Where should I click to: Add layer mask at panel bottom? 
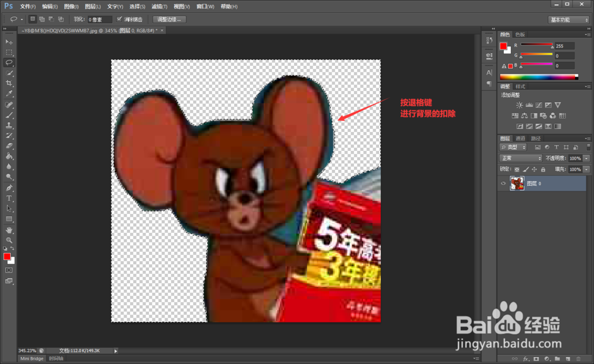536,358
